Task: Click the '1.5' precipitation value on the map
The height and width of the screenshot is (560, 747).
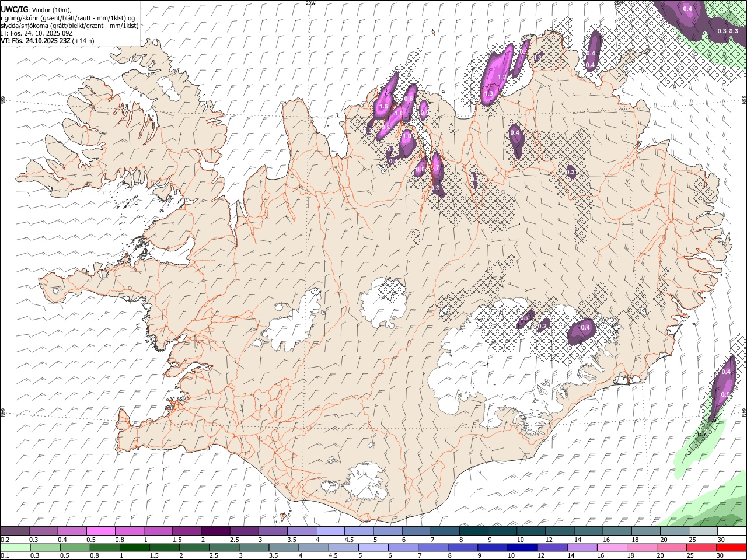Action: [383, 107]
